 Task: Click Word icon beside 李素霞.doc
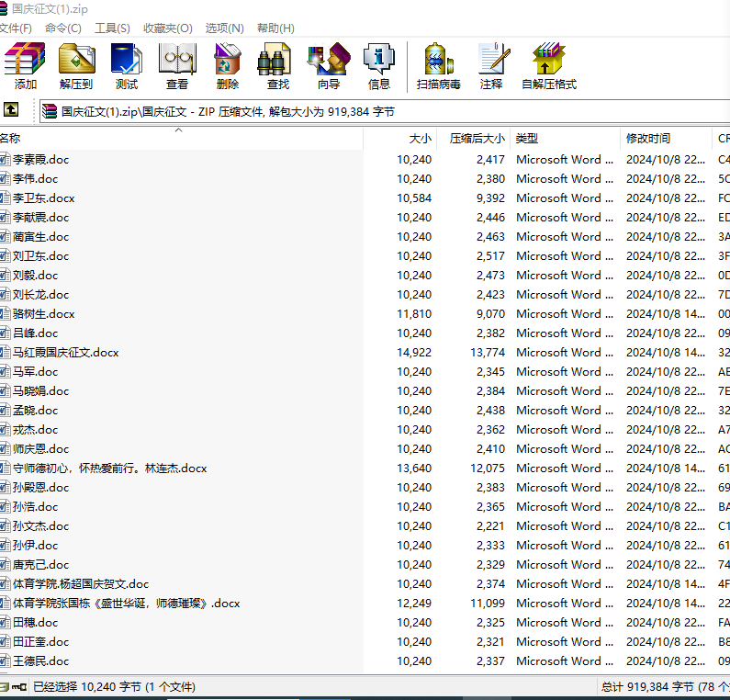pos(5,160)
